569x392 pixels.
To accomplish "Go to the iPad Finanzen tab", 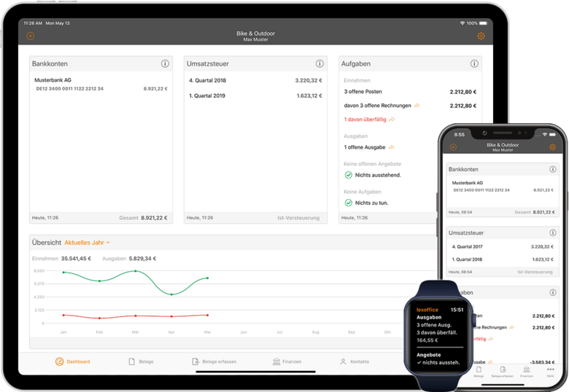I will point(287,361).
